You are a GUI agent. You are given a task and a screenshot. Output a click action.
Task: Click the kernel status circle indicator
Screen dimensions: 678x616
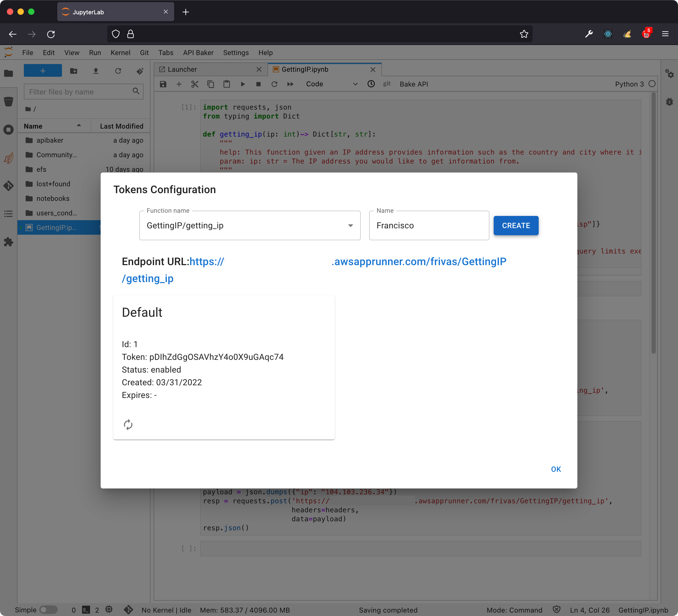click(652, 84)
